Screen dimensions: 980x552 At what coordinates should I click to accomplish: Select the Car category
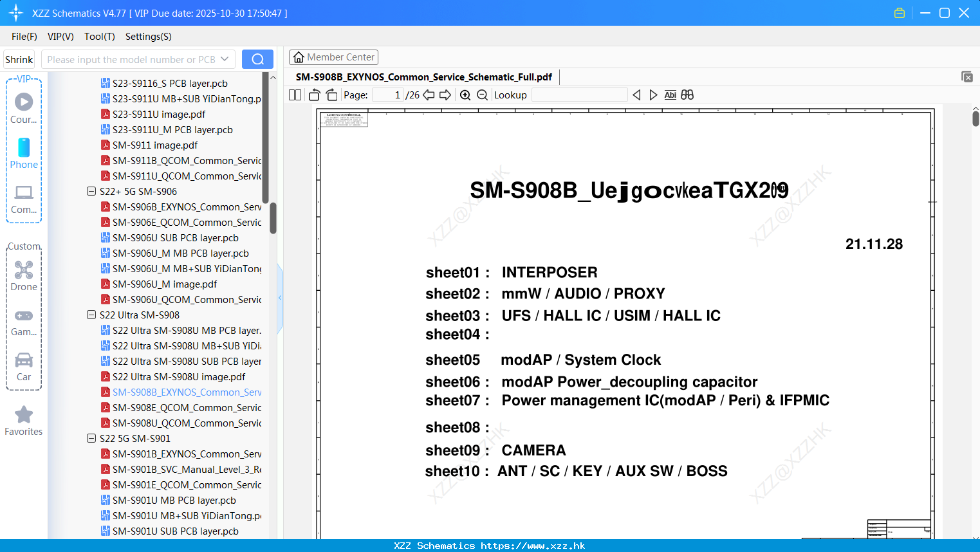[24, 367]
